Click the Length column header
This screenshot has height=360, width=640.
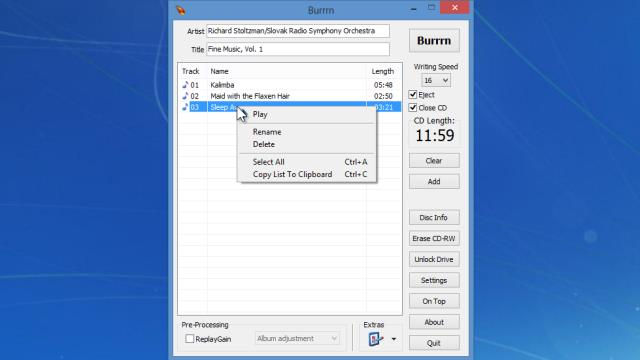[x=382, y=71]
